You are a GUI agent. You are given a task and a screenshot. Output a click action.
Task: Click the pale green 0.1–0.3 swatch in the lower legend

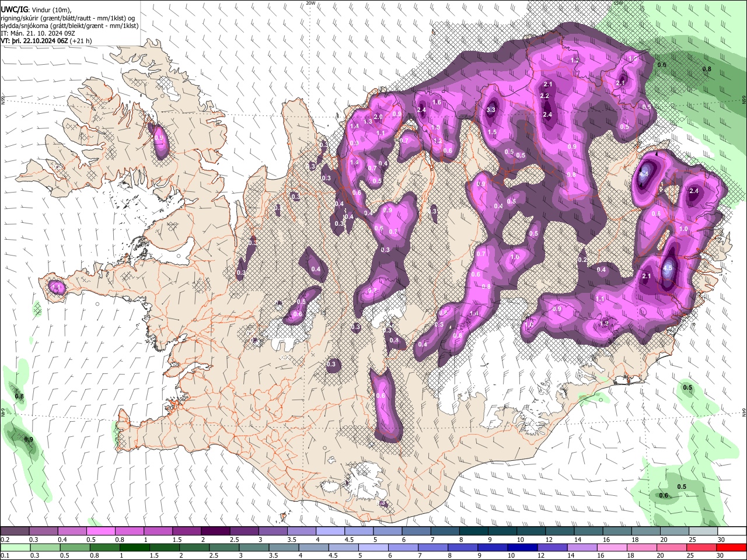(x=15, y=547)
